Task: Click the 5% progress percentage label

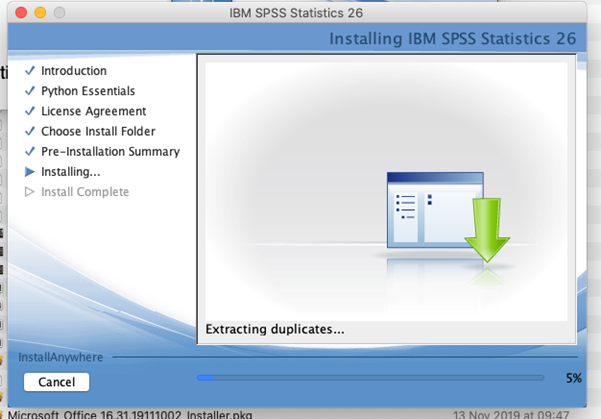Action: [x=574, y=378]
